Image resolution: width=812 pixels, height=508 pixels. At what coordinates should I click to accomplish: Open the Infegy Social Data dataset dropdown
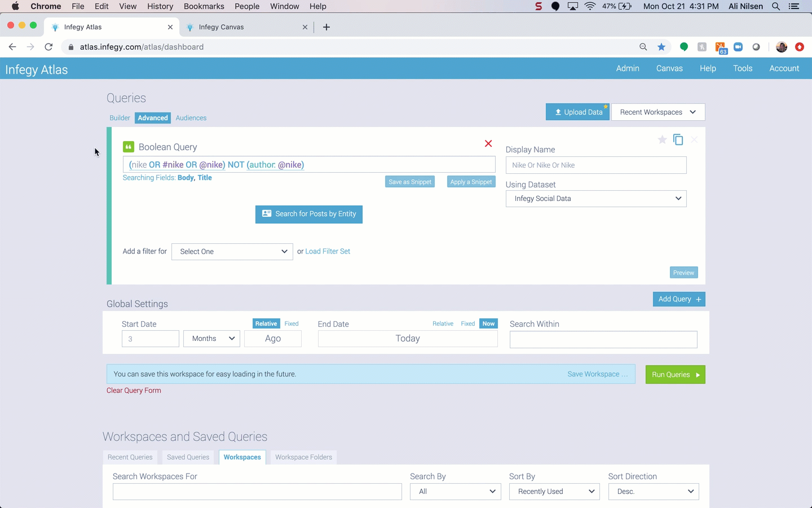tap(595, 199)
